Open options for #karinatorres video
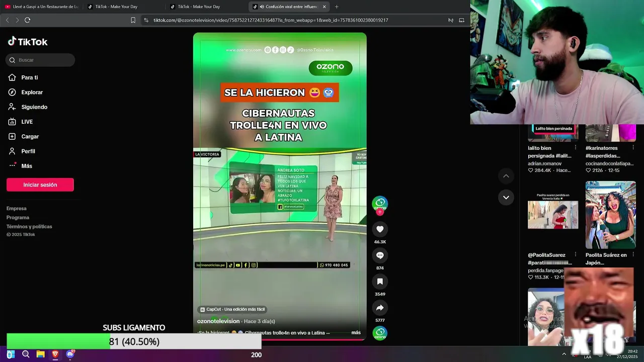The height and width of the screenshot is (362, 644). 633,148
